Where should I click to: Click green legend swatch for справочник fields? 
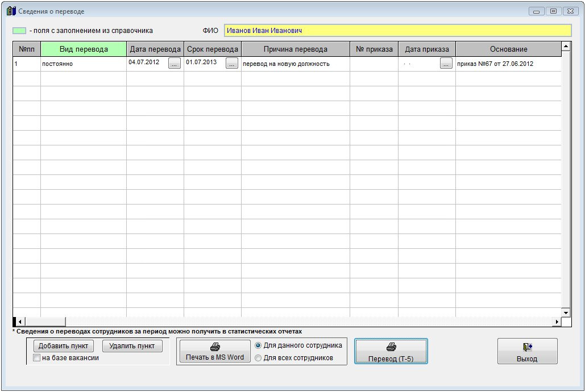pos(19,31)
